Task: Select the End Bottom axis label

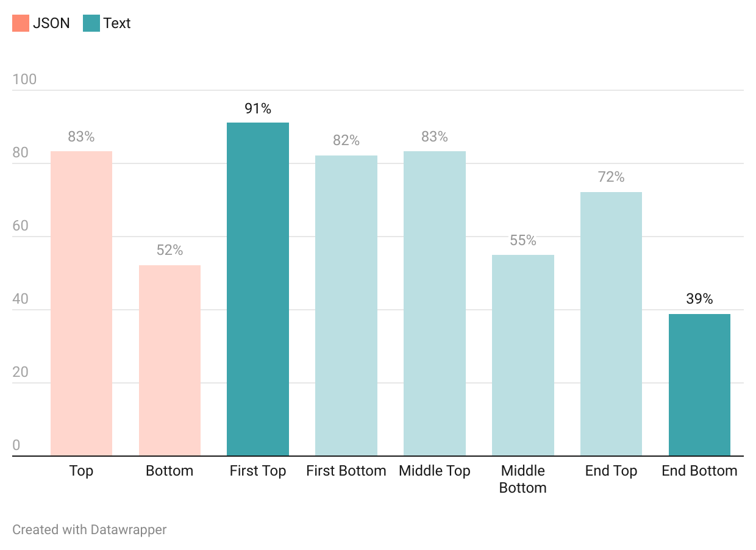Action: pos(699,471)
